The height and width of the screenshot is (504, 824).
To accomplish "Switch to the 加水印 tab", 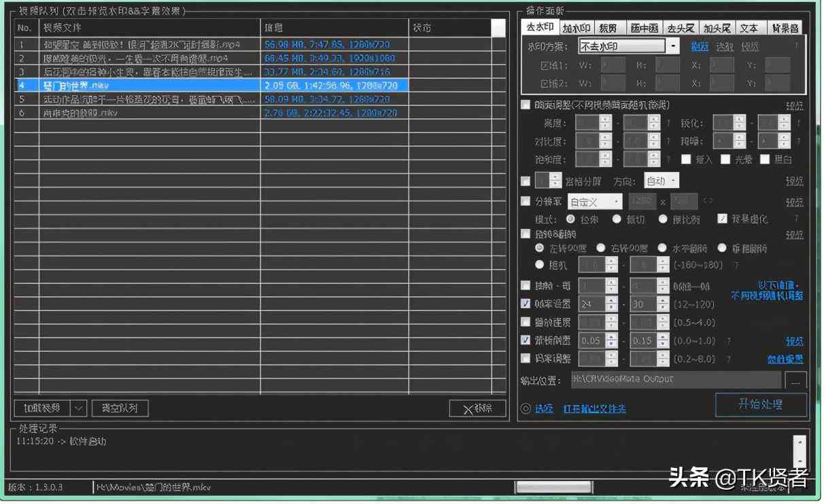I will click(x=577, y=28).
